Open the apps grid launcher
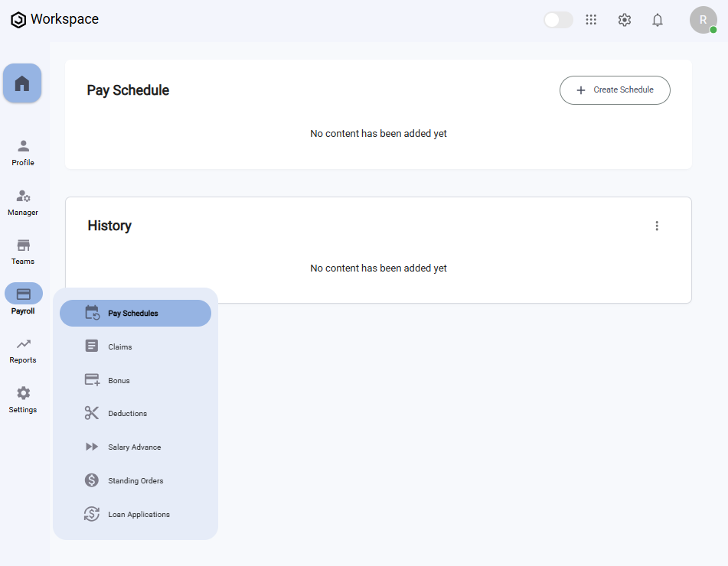This screenshot has height=566, width=728. point(591,20)
